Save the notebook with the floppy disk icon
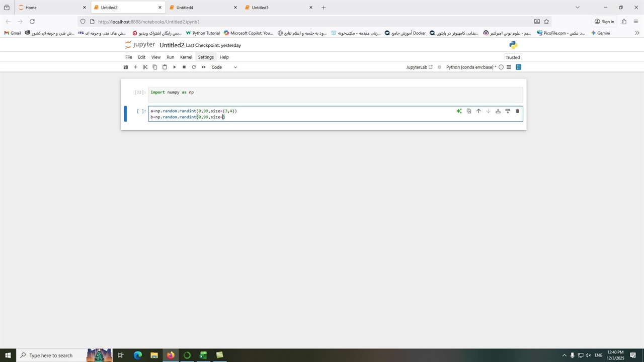Viewport: 644px width, 362px height. 126,67
